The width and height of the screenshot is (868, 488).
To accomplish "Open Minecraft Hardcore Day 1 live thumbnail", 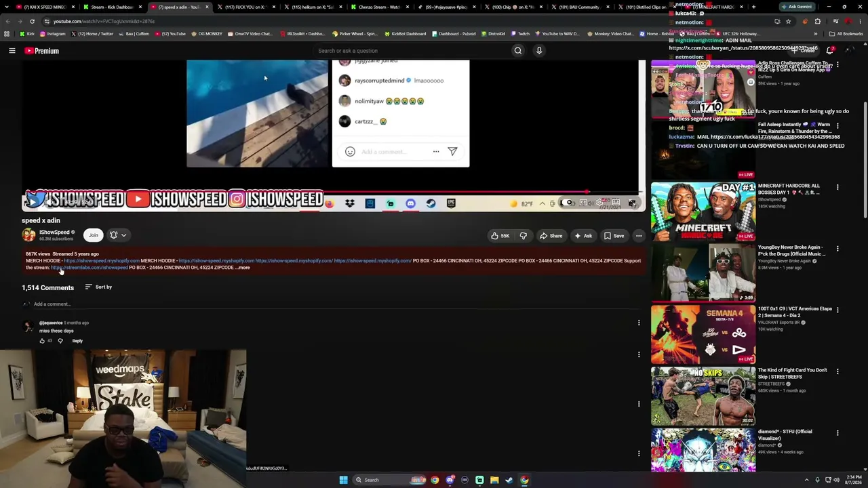I will click(703, 211).
